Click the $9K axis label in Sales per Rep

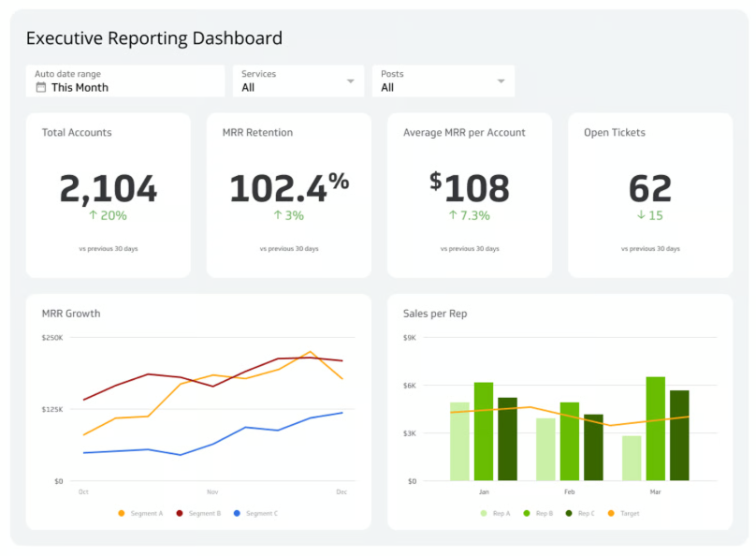(x=409, y=338)
